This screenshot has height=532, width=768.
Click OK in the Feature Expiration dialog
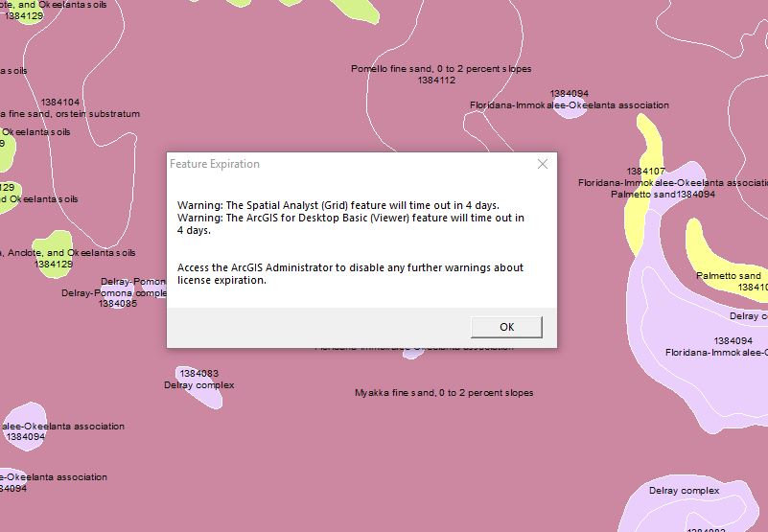click(506, 327)
